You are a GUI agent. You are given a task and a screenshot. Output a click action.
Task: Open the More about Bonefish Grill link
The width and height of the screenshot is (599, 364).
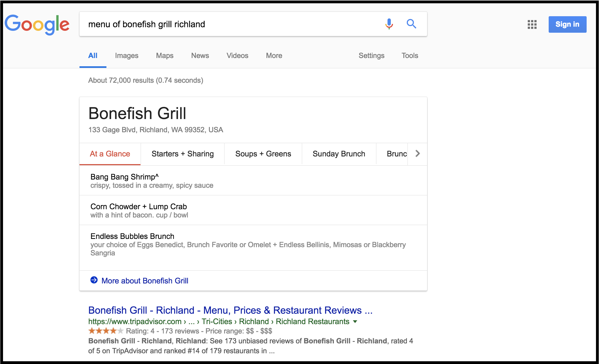point(145,281)
